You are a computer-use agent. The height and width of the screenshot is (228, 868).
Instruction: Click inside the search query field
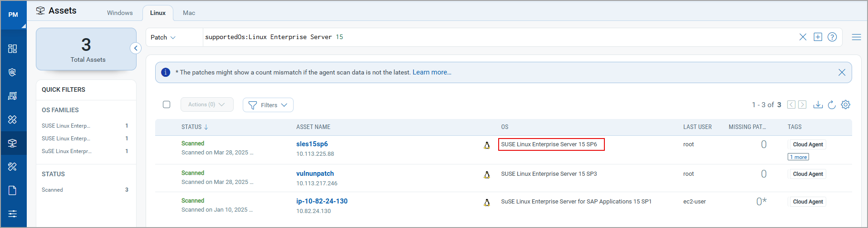point(499,37)
